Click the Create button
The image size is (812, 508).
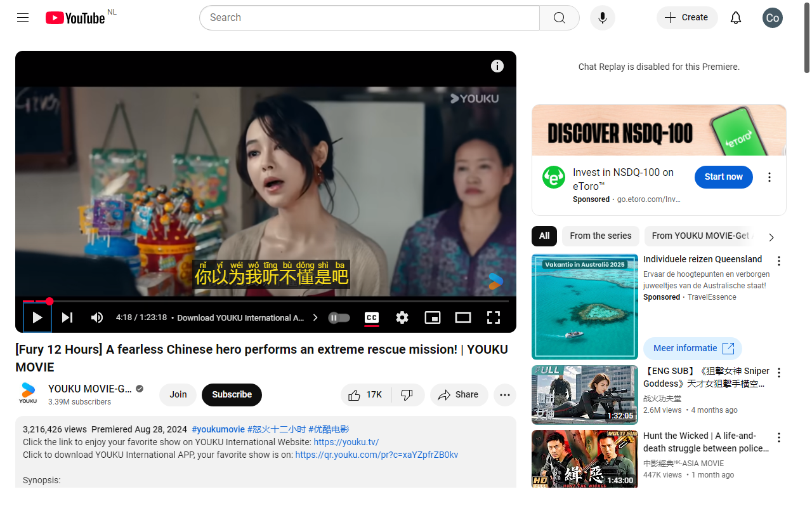pyautogui.click(x=687, y=18)
